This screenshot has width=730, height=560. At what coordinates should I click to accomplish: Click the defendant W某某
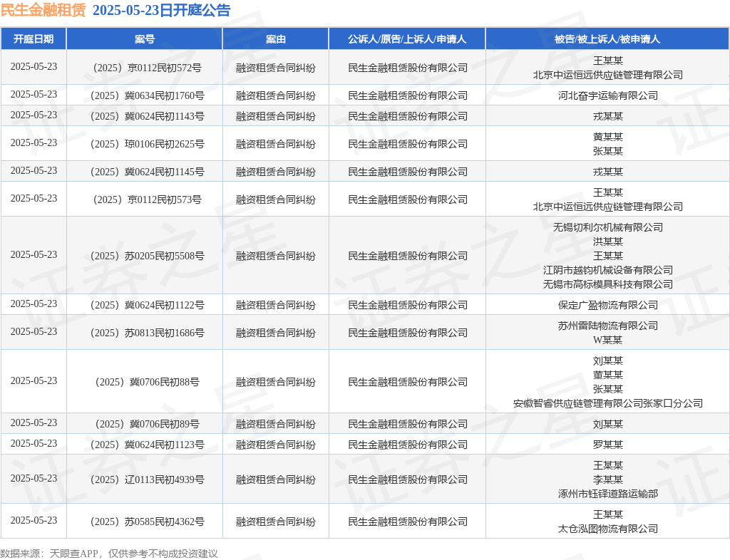coord(608,340)
